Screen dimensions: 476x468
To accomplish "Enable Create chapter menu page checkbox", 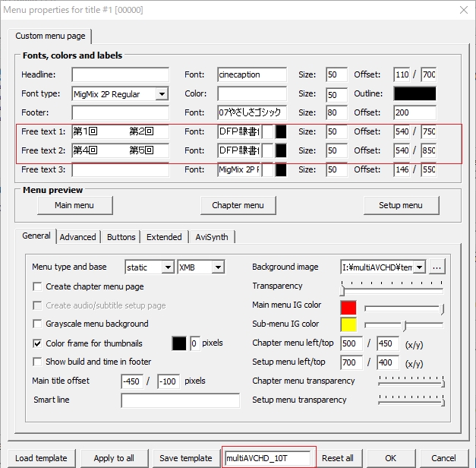I will pos(38,286).
